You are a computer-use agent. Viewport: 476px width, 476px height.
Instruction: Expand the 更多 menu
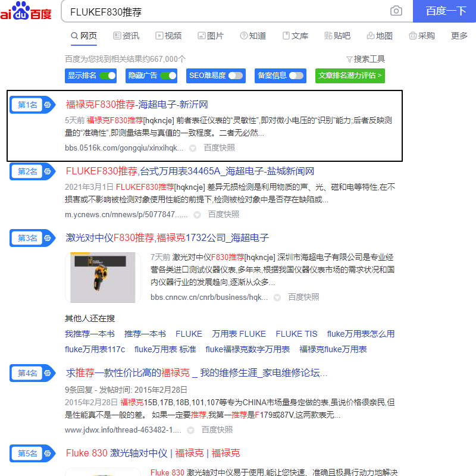point(459,36)
